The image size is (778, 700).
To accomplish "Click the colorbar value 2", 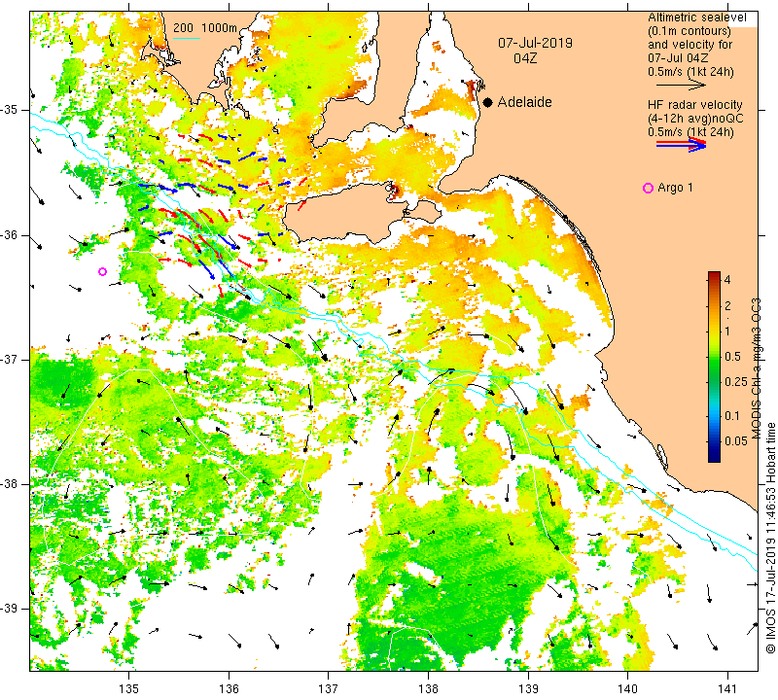I will pyautogui.click(x=727, y=305).
